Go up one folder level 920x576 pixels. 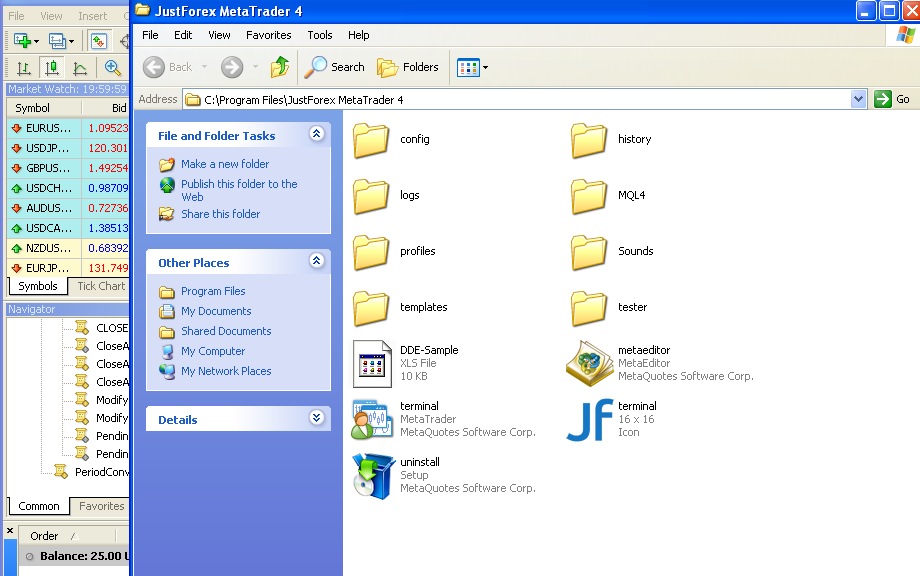pos(280,67)
